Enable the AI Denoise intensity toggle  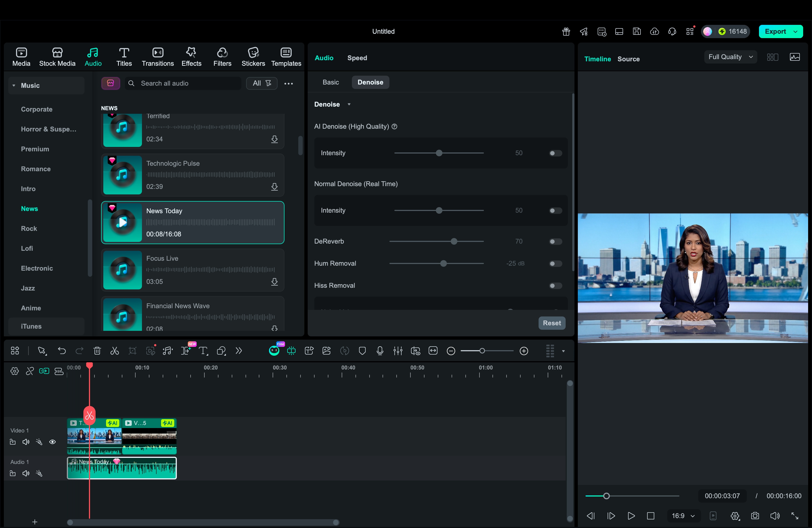click(x=555, y=153)
